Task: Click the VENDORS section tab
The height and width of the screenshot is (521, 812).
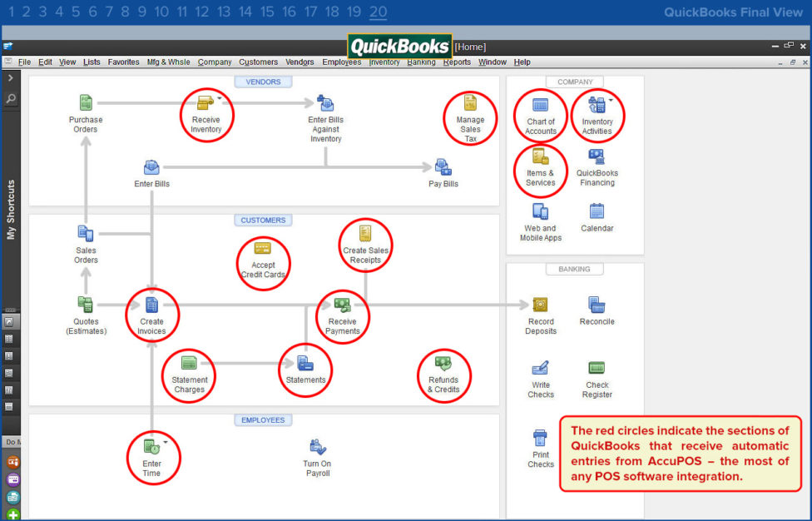Action: pos(263,82)
